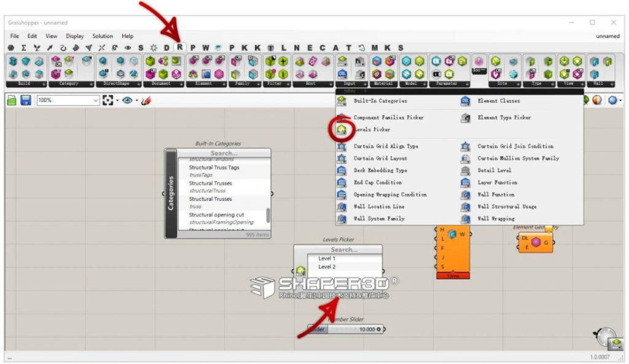Viewport: 629px width, 364px height.
Task: Click the striped brown hexagon icon in Material panel
Action: (377, 74)
